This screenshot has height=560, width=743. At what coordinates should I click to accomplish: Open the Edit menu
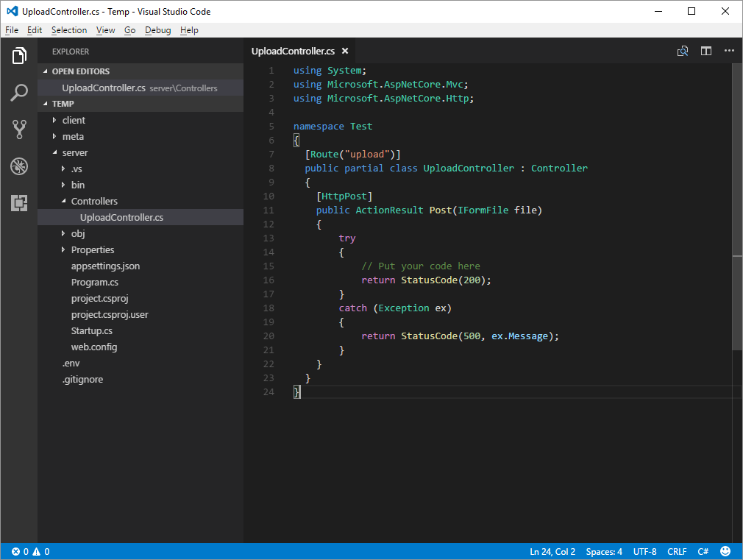coord(35,30)
